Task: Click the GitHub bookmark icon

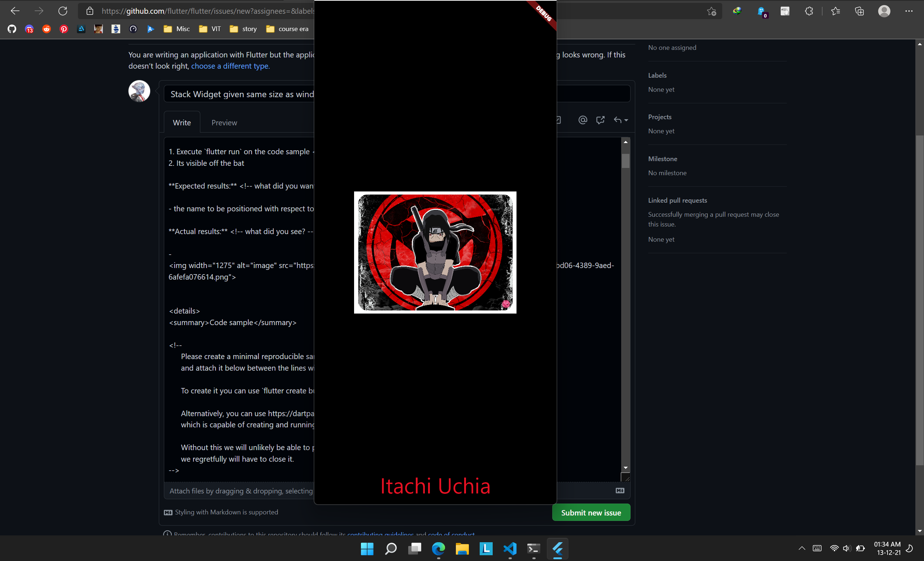Action: pyautogui.click(x=12, y=29)
